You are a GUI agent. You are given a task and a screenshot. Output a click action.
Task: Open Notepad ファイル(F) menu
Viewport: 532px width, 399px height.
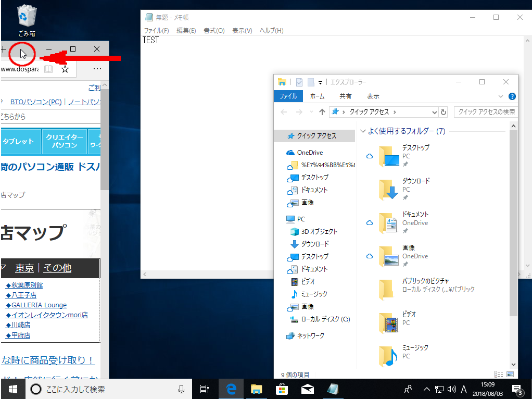[x=156, y=31]
